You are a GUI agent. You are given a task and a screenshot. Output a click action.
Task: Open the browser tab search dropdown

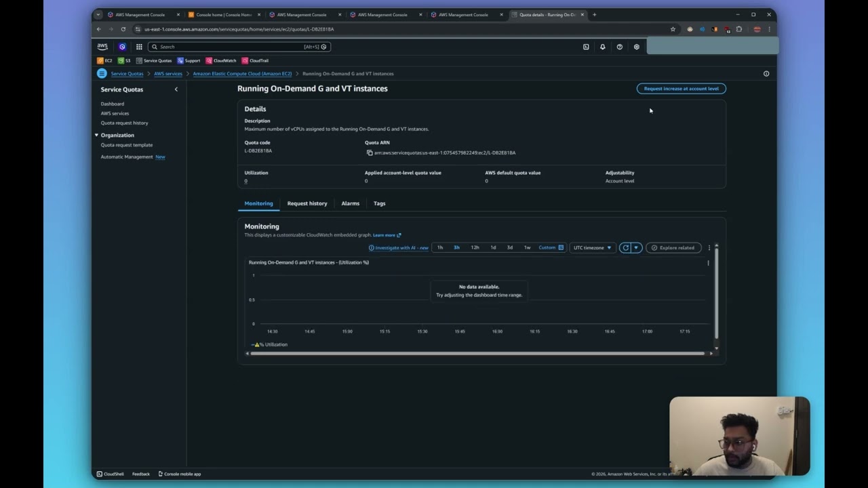pyautogui.click(x=98, y=14)
